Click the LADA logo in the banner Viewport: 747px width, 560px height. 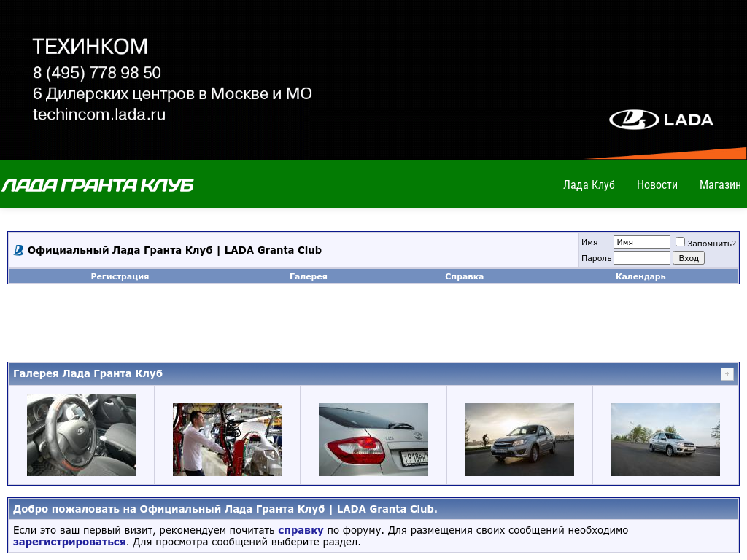[661, 120]
